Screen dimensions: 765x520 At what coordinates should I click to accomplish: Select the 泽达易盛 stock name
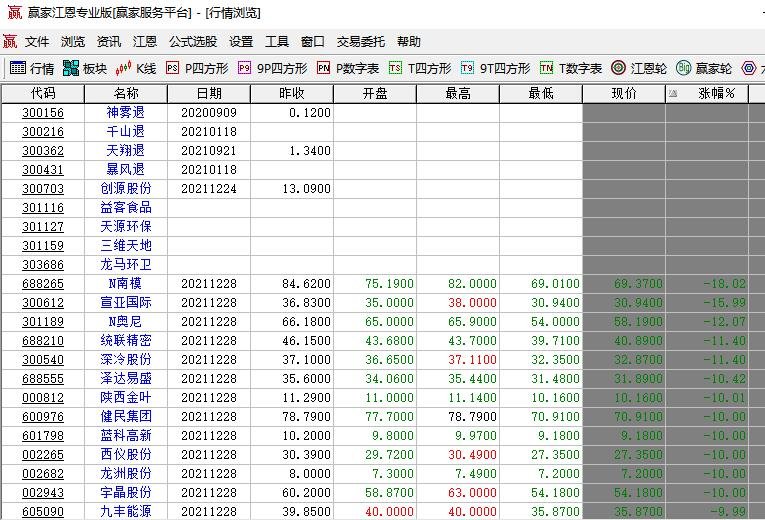[126, 379]
